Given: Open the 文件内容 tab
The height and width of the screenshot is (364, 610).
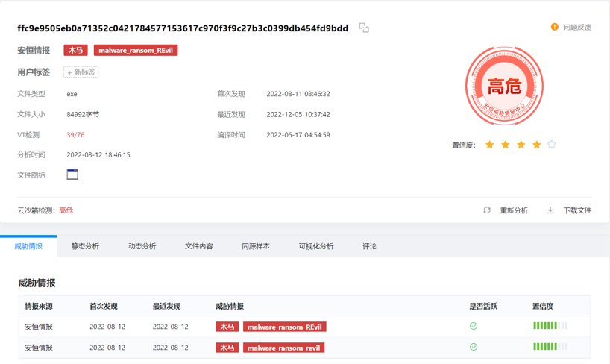Looking at the screenshot, I should (199, 246).
